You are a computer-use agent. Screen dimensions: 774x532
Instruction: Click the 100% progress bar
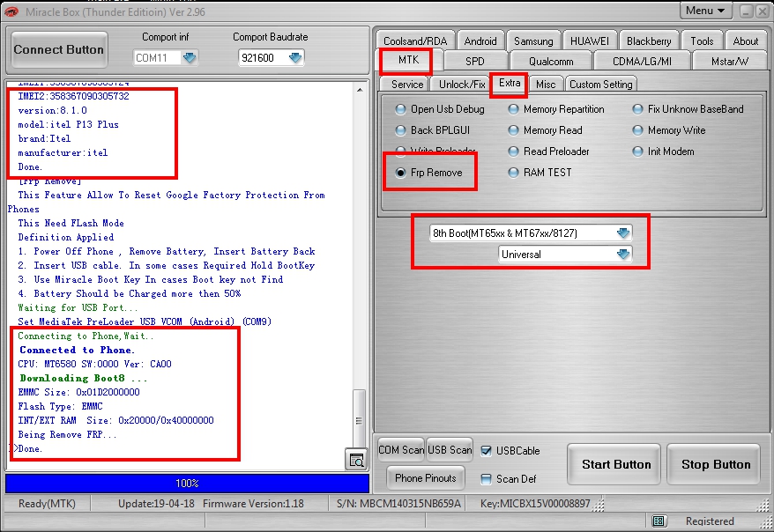187,484
